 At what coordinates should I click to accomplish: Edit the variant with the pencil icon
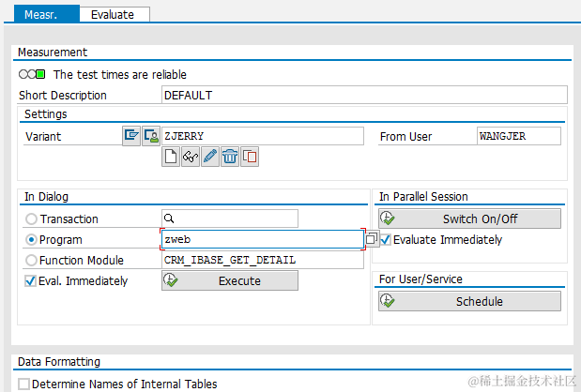(x=210, y=157)
